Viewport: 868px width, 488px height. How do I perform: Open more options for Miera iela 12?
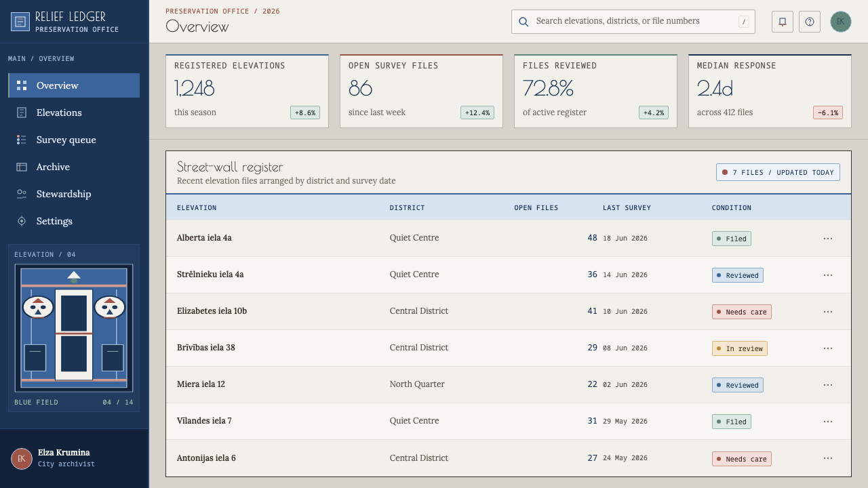point(828,385)
